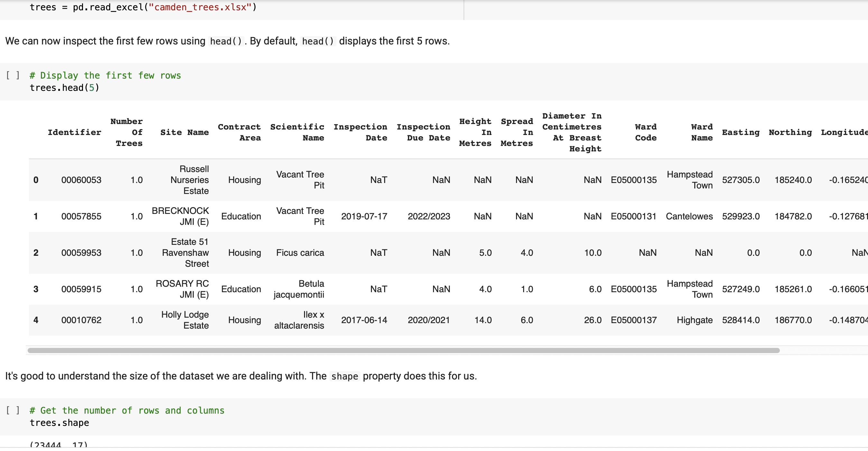Click the Hampstead Town ward name in row 3
868x451 pixels.
[689, 289]
